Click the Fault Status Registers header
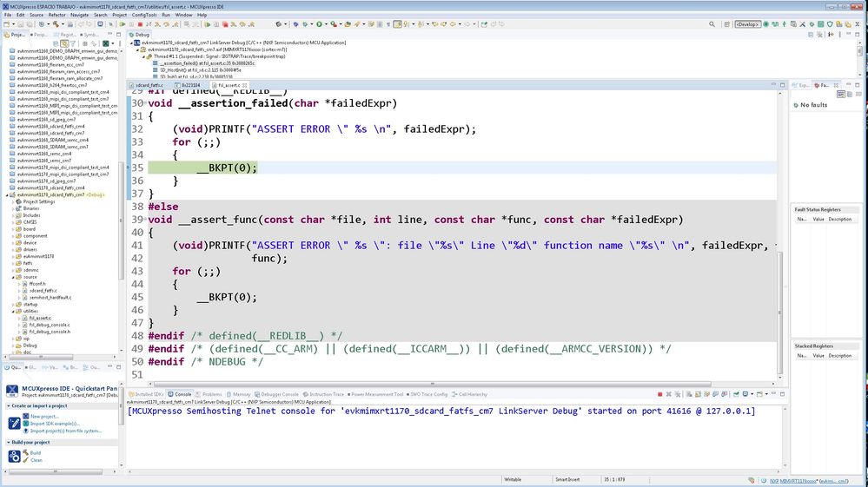 click(818, 209)
